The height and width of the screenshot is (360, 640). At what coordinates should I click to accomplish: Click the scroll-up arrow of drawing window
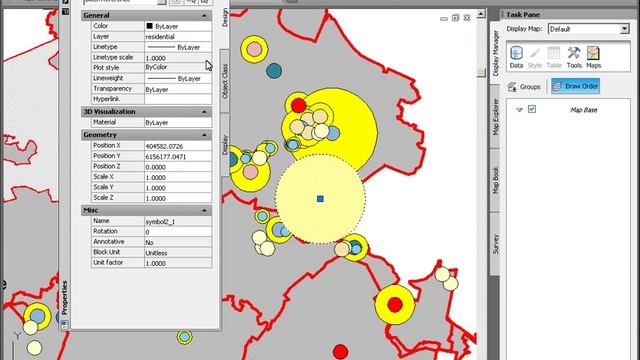pos(481,14)
